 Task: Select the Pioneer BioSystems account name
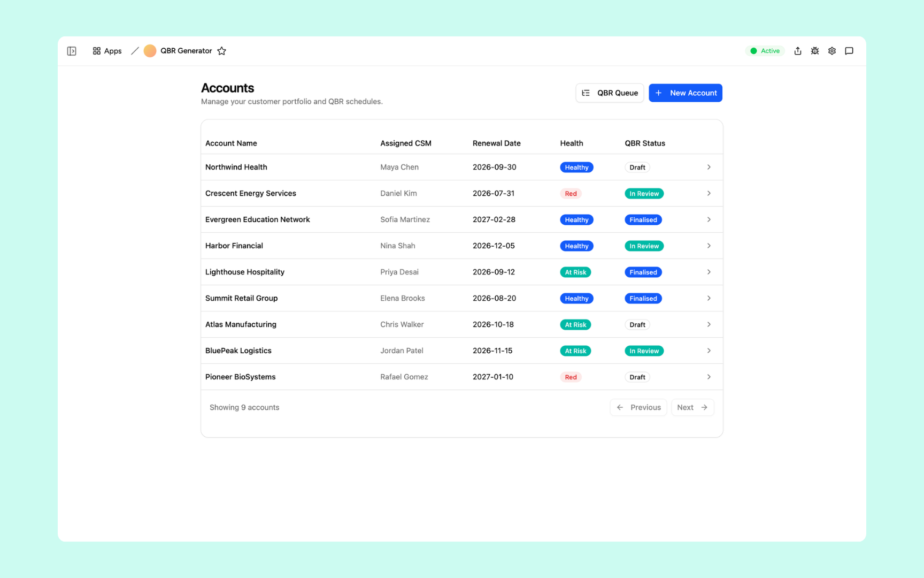(241, 377)
